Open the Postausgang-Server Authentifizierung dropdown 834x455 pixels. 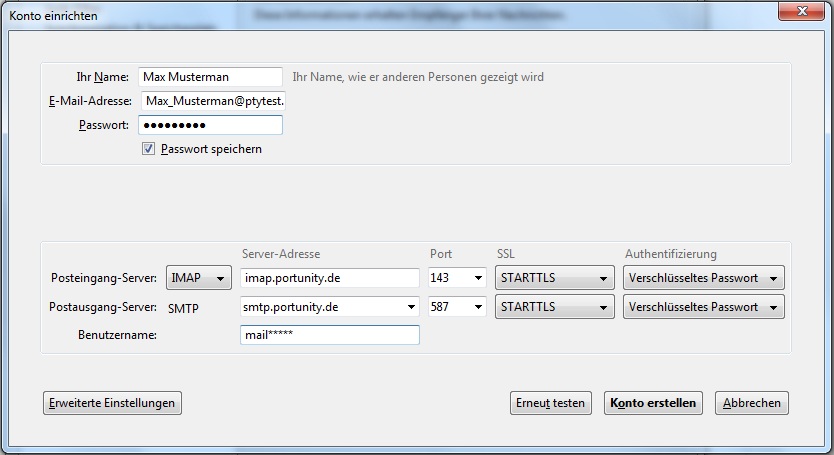[x=703, y=307]
